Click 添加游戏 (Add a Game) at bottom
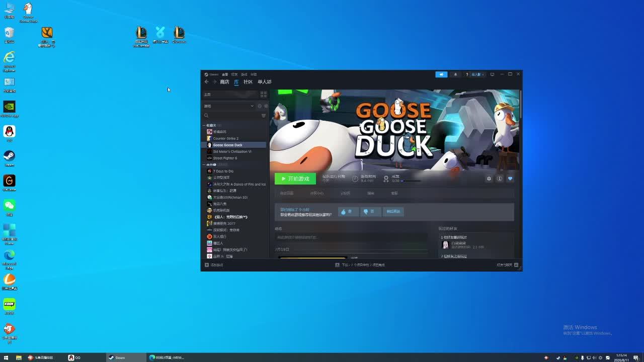Screen dimensions: 644x362 214,265
